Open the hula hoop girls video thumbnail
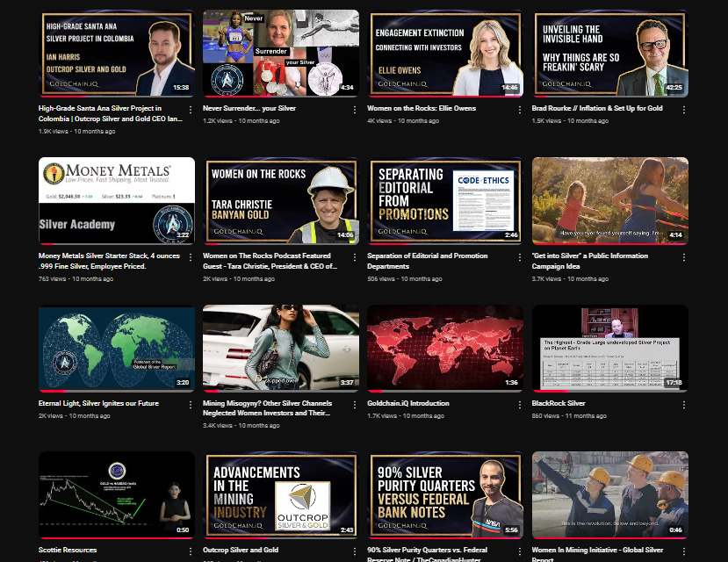This screenshot has width=728, height=562. click(610, 201)
